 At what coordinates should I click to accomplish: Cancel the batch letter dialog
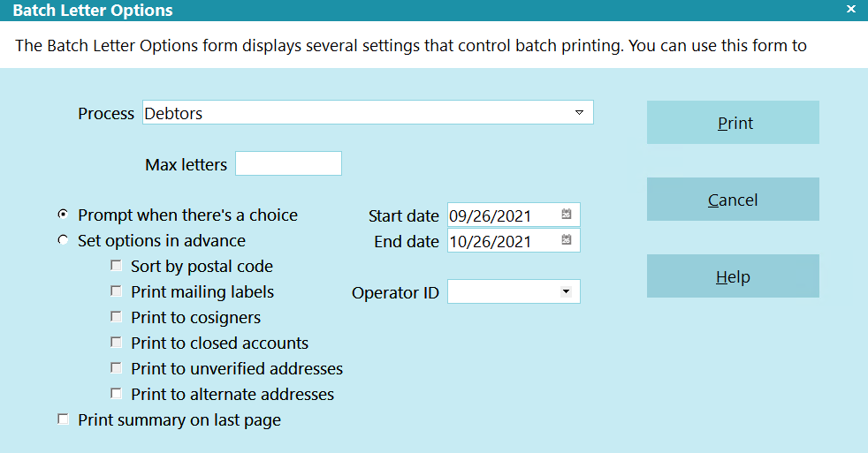point(733,199)
